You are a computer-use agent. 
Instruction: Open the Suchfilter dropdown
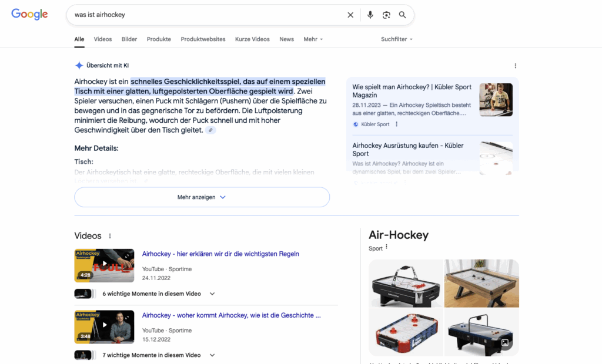(x=397, y=39)
